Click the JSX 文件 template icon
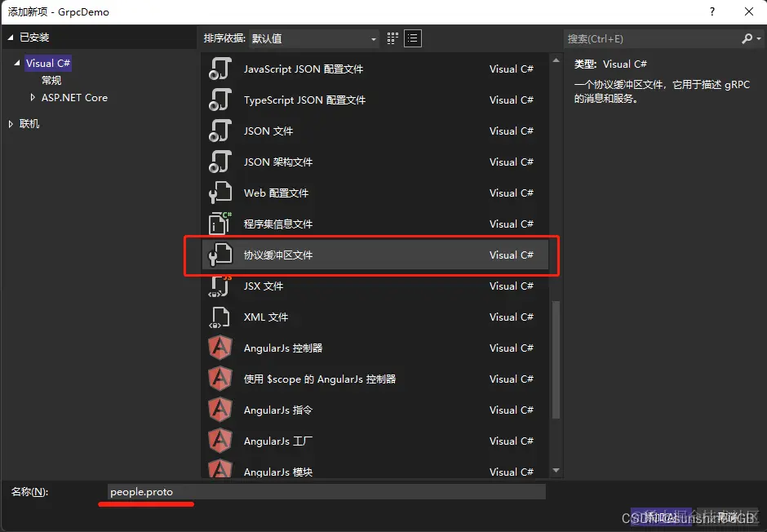Viewport: 767px width, 532px height. [219, 286]
